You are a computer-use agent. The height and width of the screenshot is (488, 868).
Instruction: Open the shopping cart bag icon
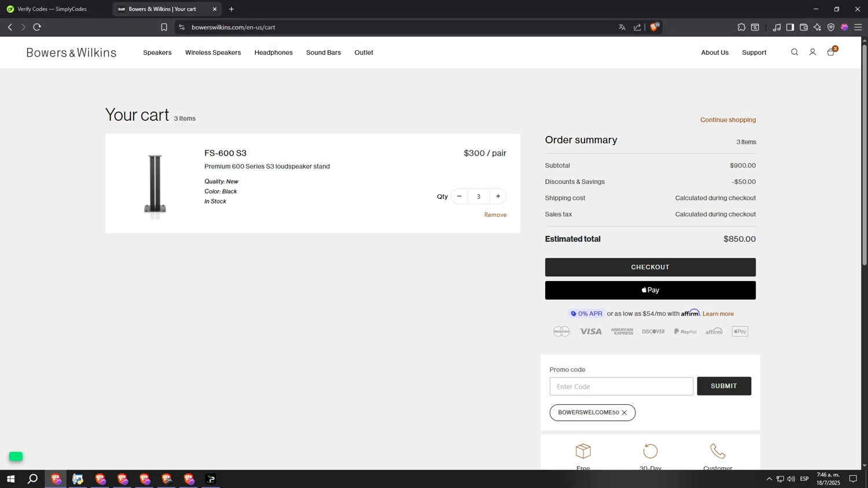[x=831, y=52]
